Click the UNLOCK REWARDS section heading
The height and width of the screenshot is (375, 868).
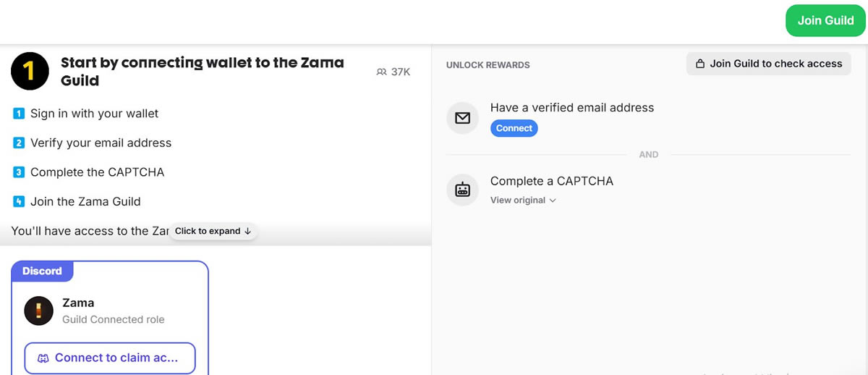(x=488, y=65)
